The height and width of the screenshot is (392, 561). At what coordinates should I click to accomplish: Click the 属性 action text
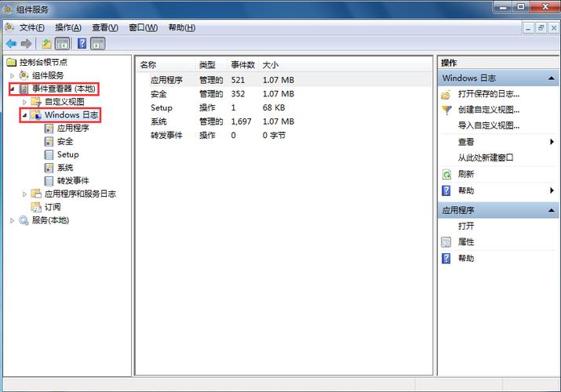[466, 242]
